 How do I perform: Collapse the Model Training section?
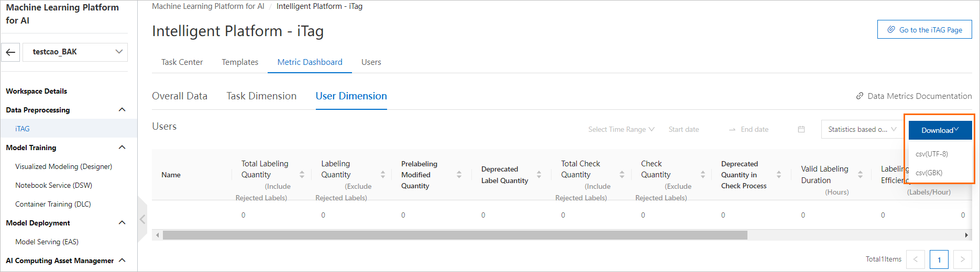pos(122,148)
